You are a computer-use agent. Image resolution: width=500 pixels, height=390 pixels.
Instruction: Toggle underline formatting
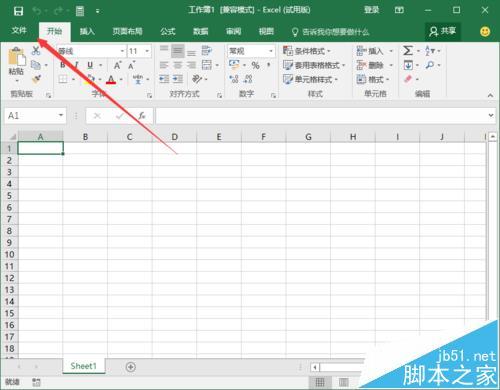90,65
